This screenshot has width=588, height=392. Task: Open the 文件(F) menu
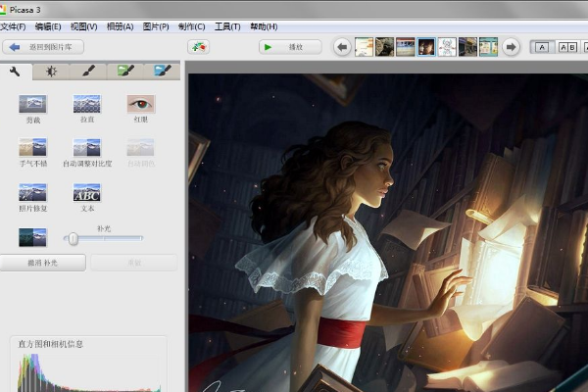pyautogui.click(x=13, y=26)
